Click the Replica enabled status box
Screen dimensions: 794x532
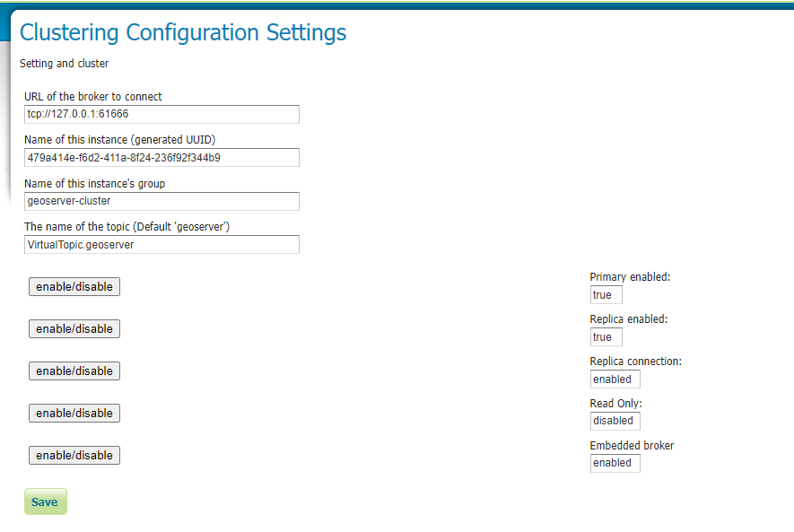[x=606, y=337]
